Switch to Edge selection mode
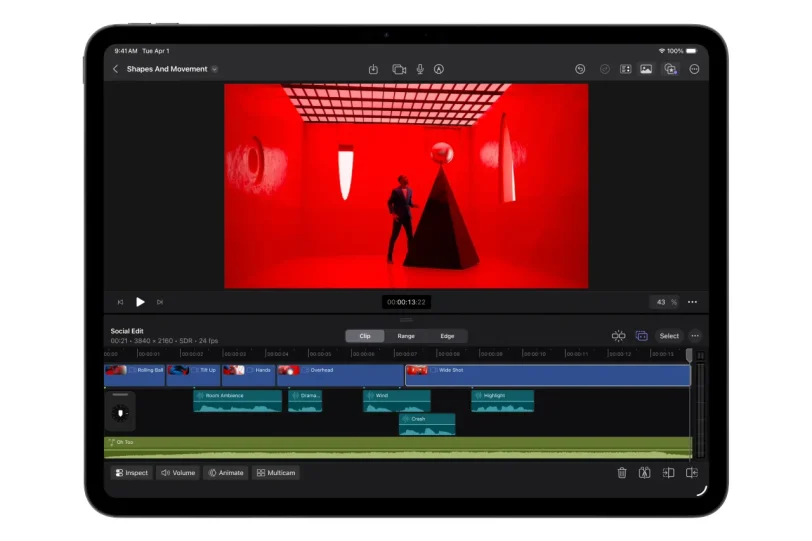 [x=447, y=336]
